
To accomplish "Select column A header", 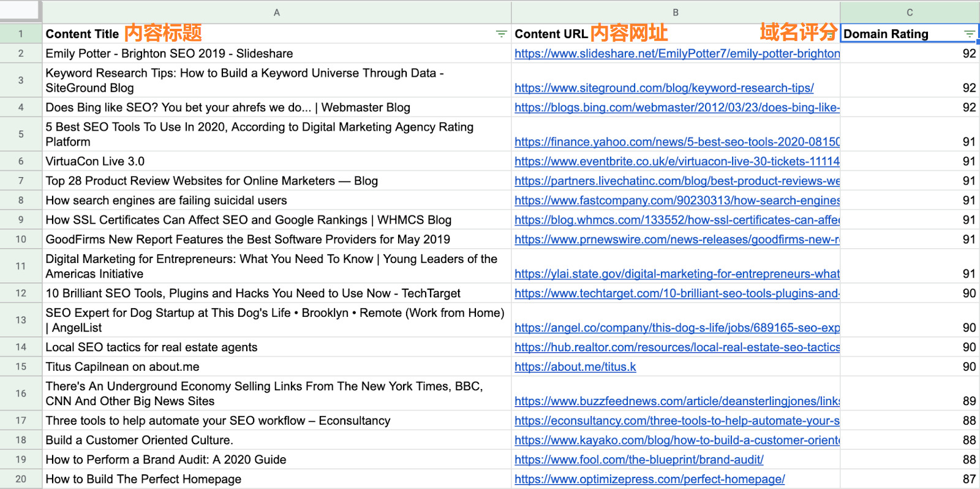I will [x=277, y=12].
